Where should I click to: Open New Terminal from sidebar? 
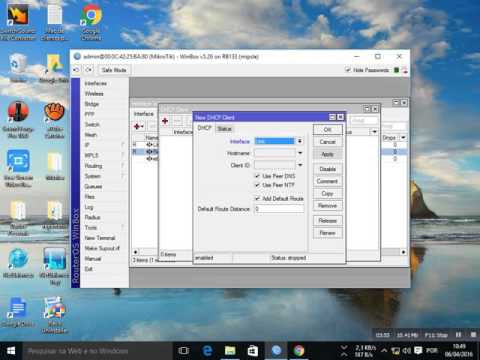100,238
